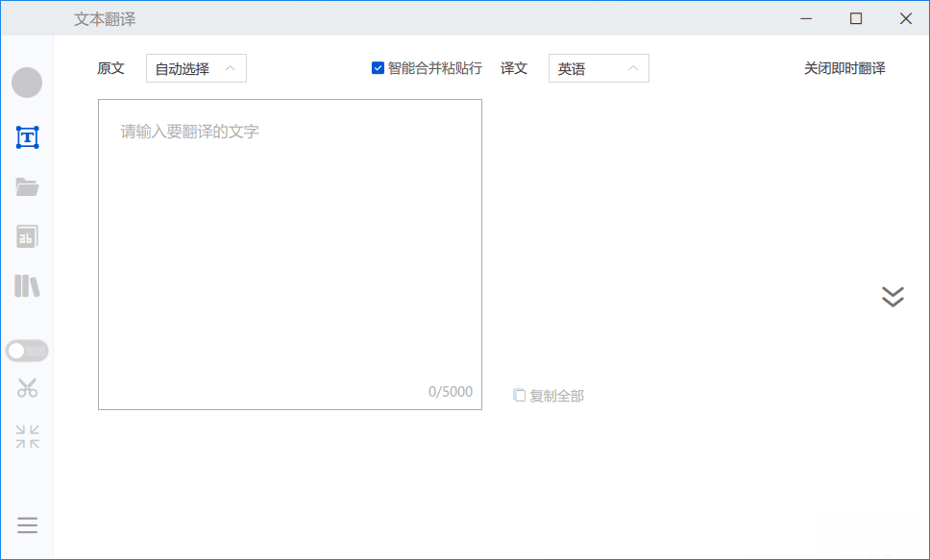Screen dimensions: 930x560
Task: Open the library books icon in sidebar
Action: (x=27, y=285)
